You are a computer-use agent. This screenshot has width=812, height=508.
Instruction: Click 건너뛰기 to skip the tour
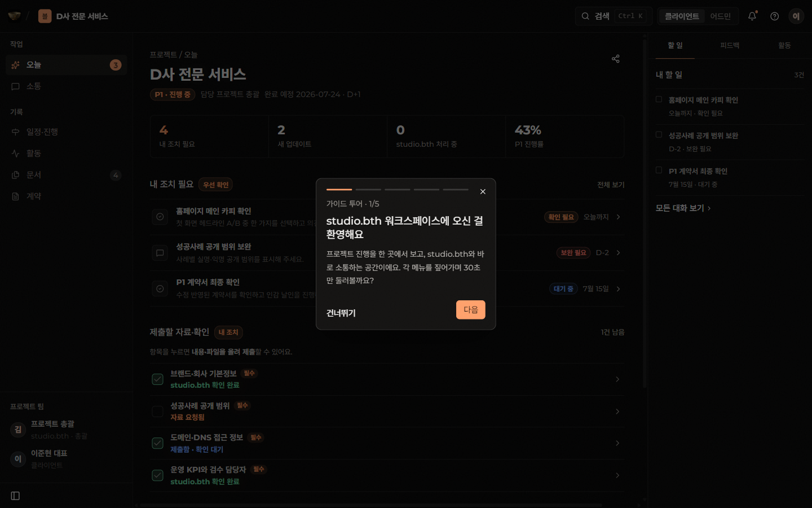[x=341, y=313]
